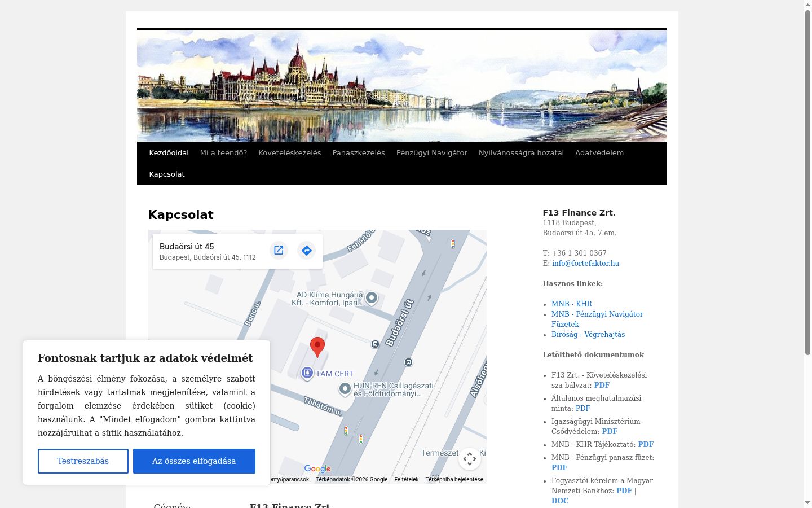This screenshot has height=508, width=812.
Task: Click the Kapcsolat page heading
Action: (x=180, y=215)
